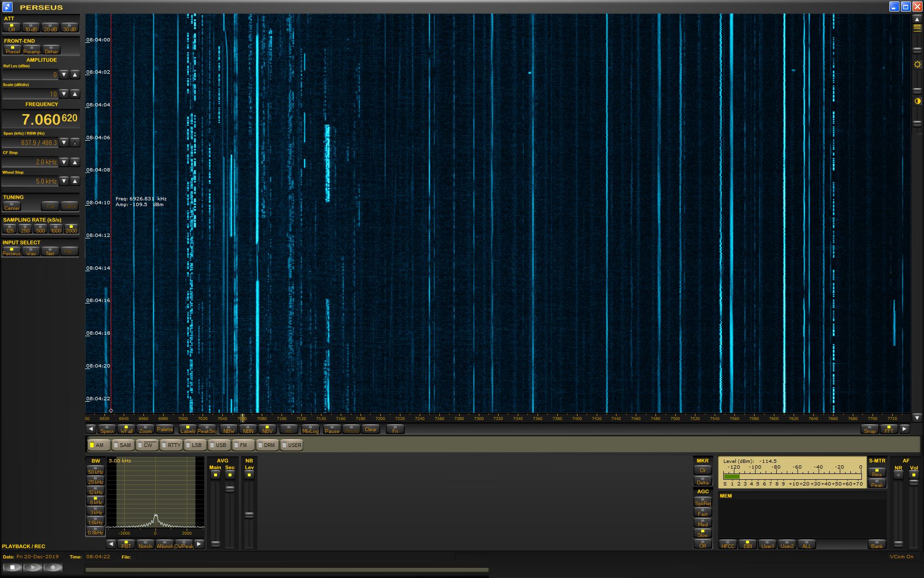
Task: Decrease Ref Lev with the down arrow
Action: pyautogui.click(x=64, y=75)
